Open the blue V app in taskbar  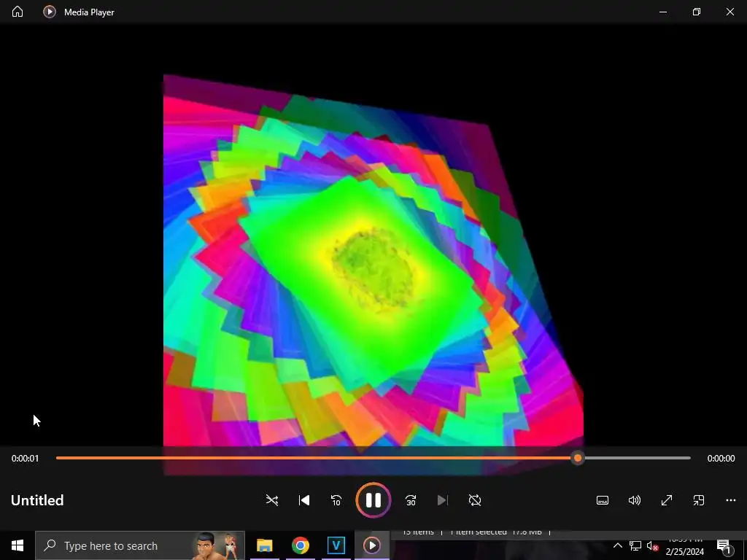tap(336, 545)
